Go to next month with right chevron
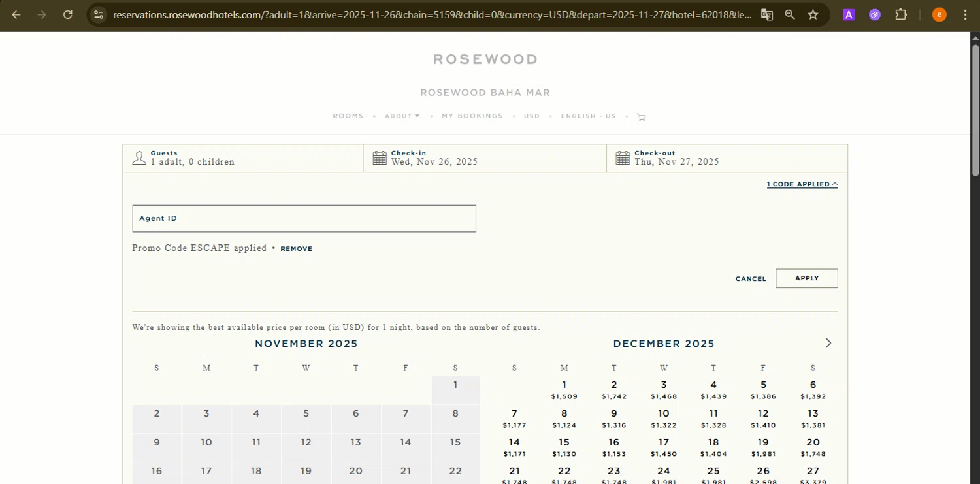The image size is (980, 484). 828,343
